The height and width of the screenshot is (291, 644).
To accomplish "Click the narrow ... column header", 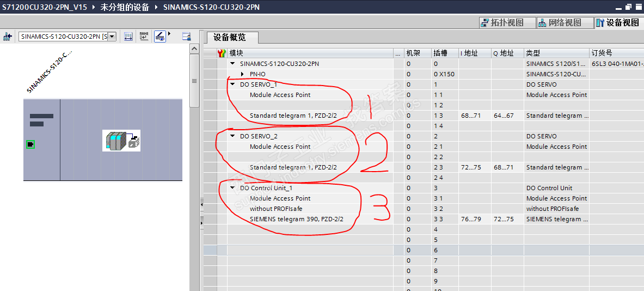I will tap(398, 53).
